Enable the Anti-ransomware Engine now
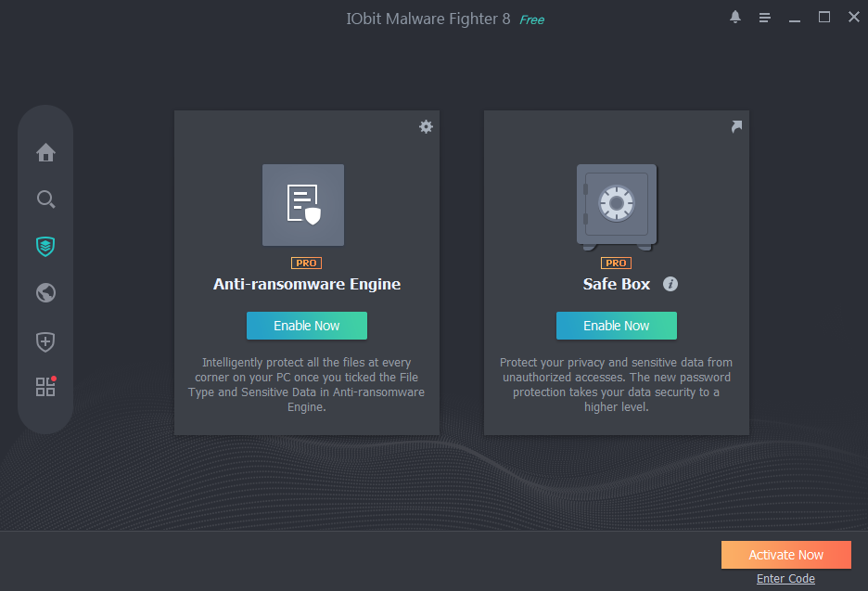 (306, 326)
